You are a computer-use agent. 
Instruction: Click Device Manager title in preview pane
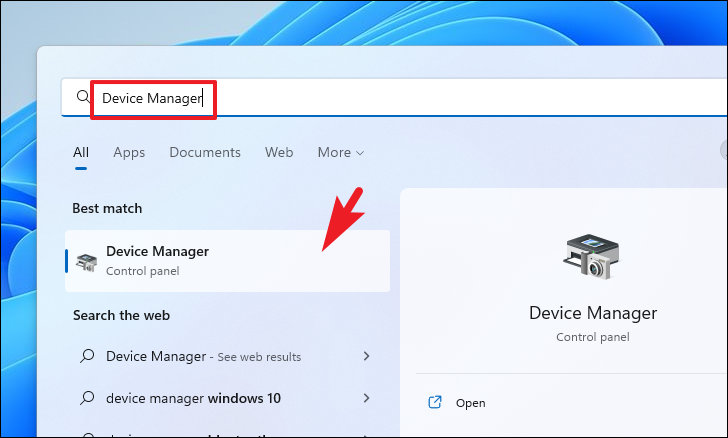(x=593, y=313)
